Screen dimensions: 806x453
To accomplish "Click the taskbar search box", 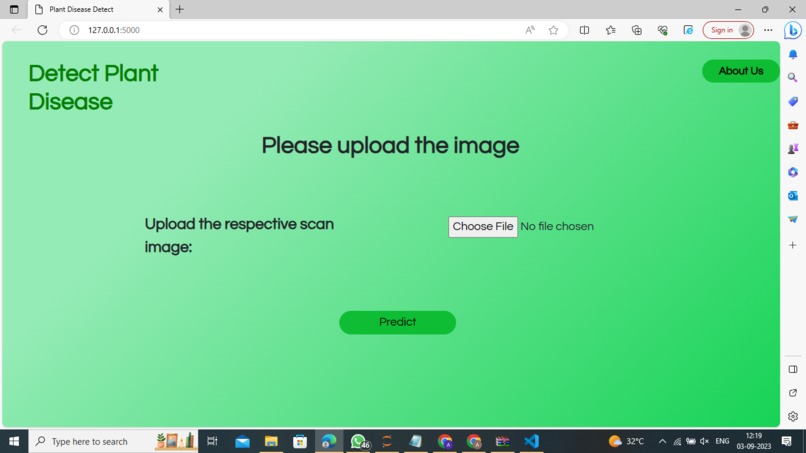I will click(x=113, y=441).
